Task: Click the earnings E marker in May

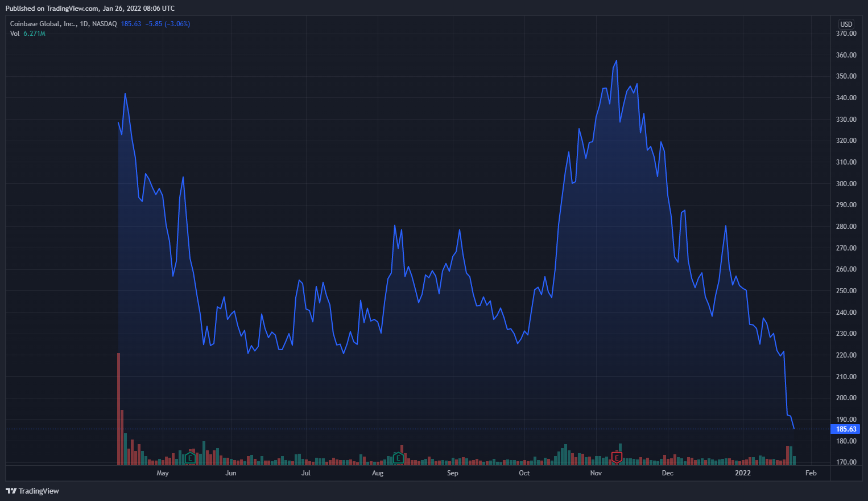Action: [191, 458]
